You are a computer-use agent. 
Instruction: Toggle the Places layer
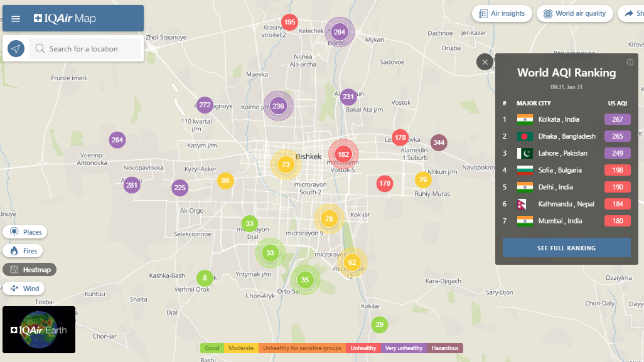coord(26,232)
